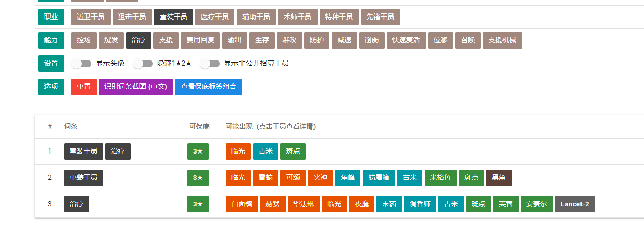This screenshot has width=644, height=229.
Task: Select the 支援 ability tag
Action: (166, 40)
